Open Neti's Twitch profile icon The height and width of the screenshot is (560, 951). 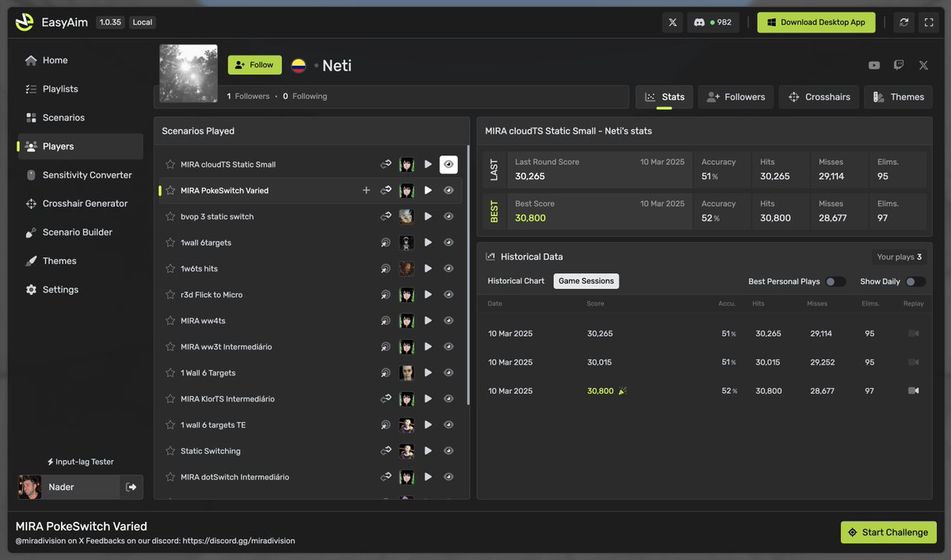[x=899, y=65]
